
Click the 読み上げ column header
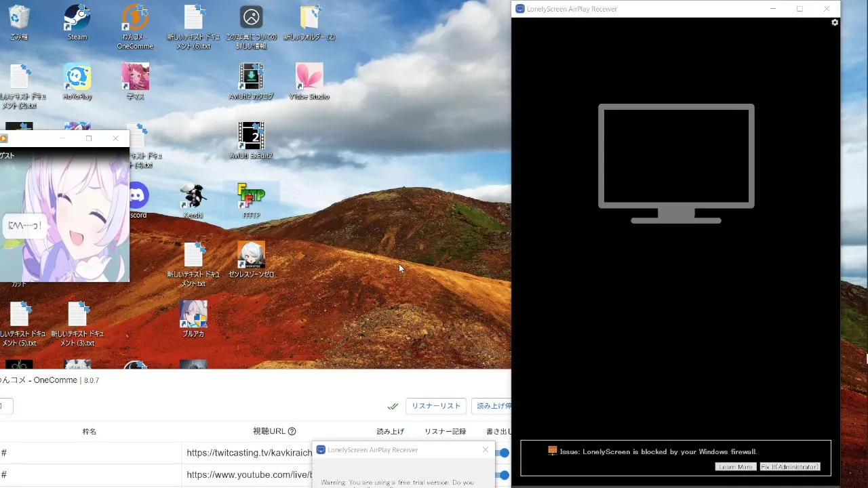(391, 431)
